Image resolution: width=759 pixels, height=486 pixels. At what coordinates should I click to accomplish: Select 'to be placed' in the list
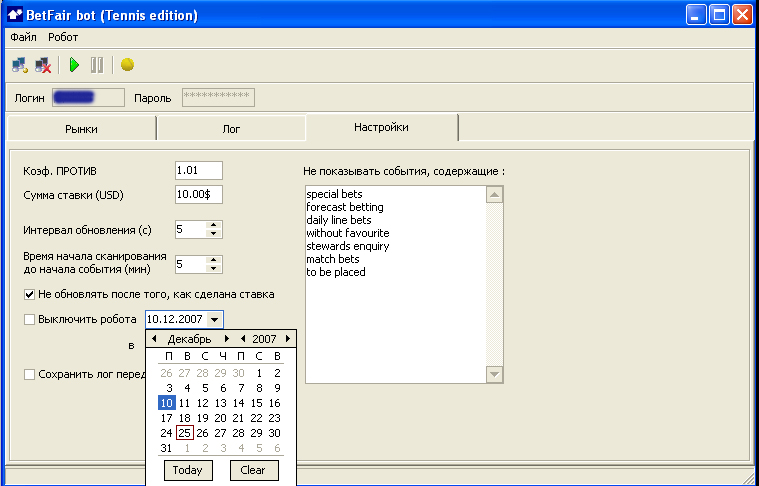[x=336, y=273]
